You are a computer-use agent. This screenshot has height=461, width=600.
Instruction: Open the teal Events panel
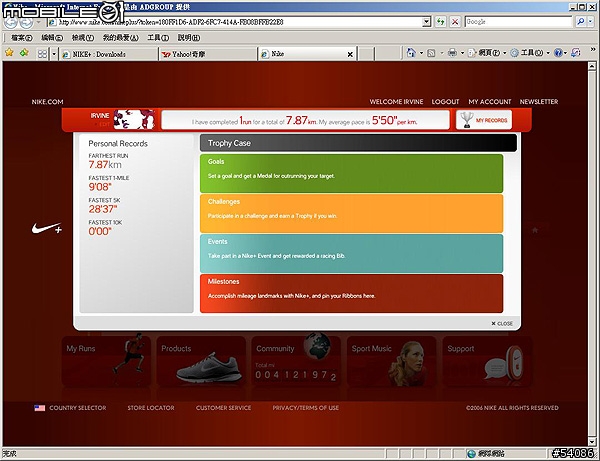(x=351, y=253)
